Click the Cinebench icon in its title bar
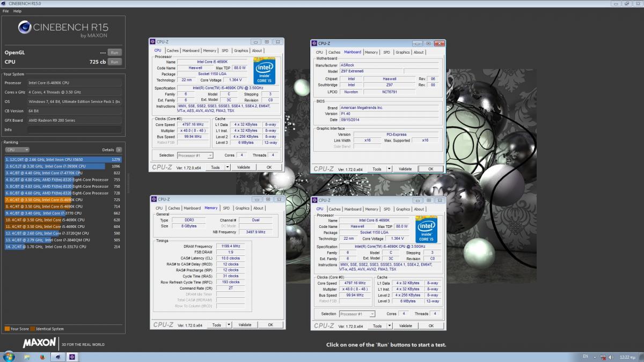 3,4
